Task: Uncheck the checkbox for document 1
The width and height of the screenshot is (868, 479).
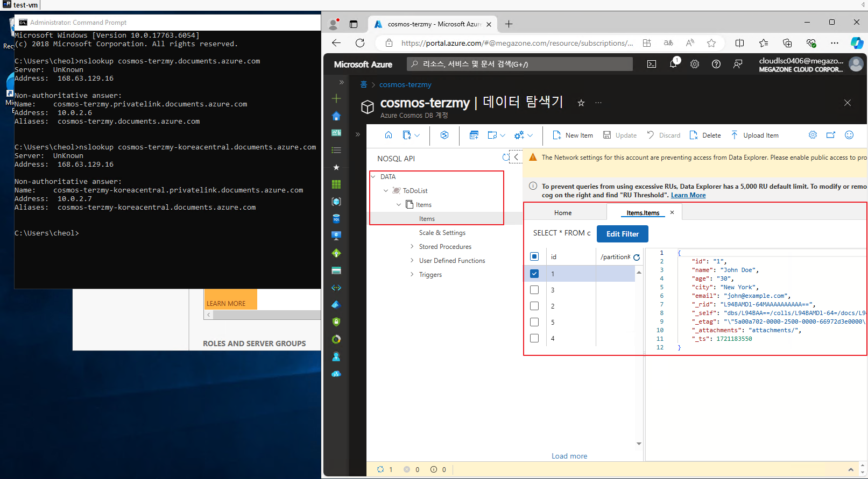Action: coord(534,274)
